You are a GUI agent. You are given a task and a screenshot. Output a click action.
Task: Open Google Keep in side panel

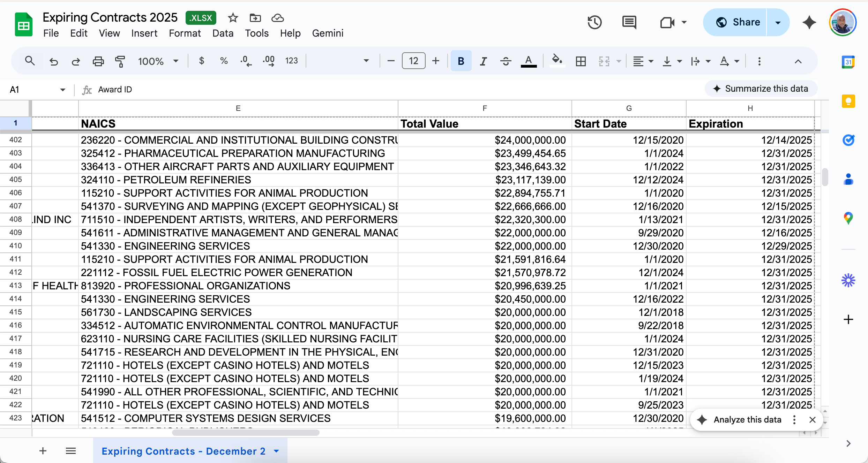point(848,101)
